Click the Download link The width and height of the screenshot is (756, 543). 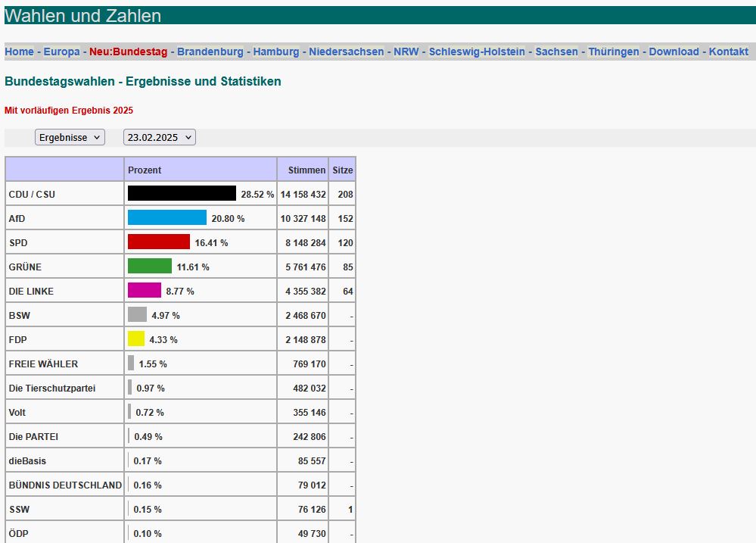[x=674, y=51]
